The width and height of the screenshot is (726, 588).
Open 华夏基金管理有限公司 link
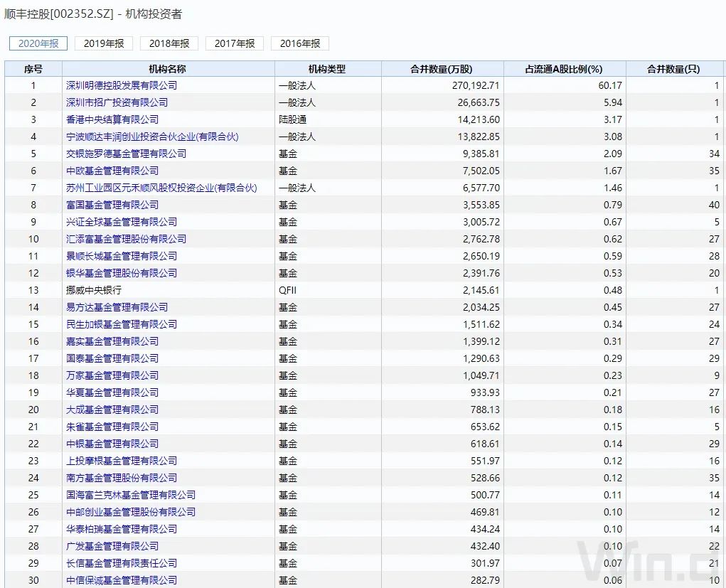112,392
